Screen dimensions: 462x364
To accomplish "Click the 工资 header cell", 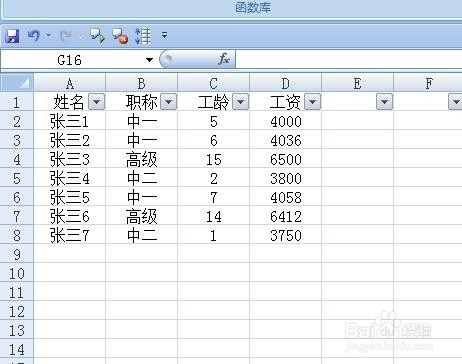I will click(284, 102).
